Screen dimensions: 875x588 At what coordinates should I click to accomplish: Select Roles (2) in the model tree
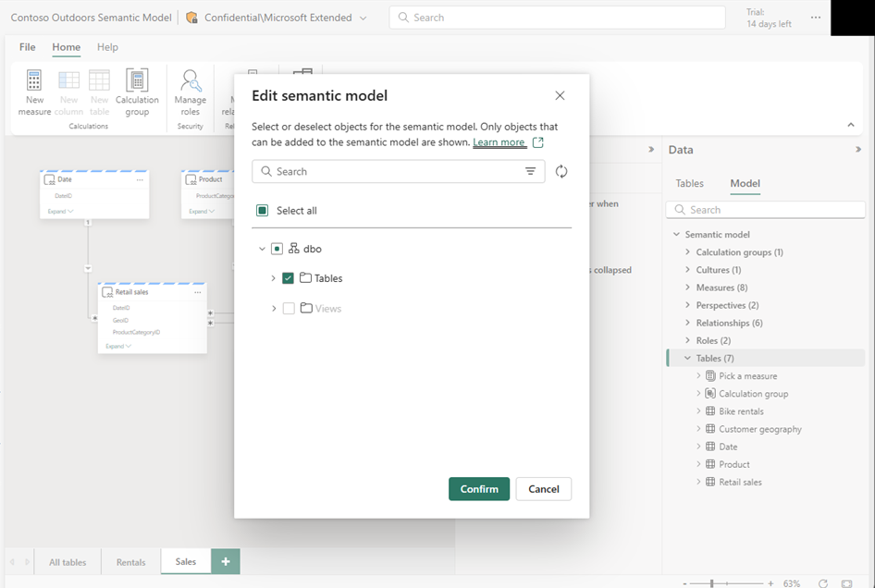coord(713,340)
